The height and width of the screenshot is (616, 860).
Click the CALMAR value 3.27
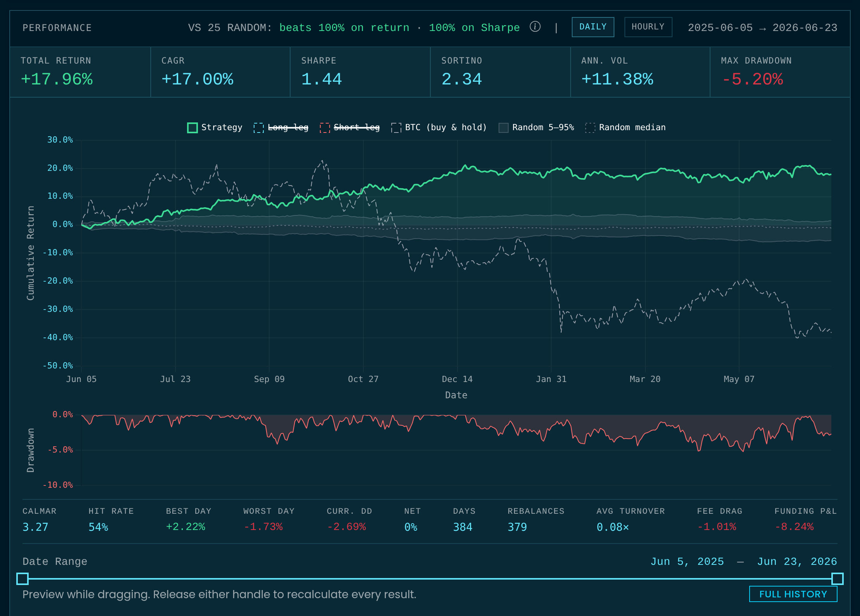point(35,527)
